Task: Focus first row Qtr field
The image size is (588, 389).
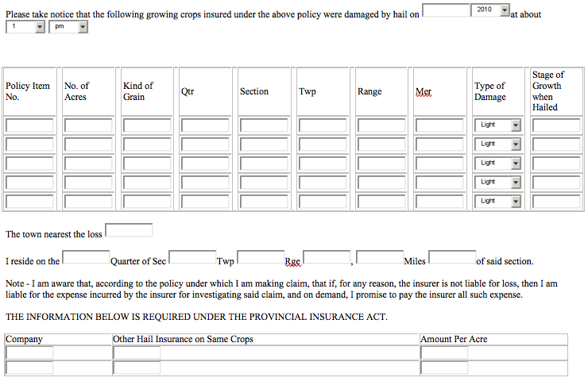Action: [205, 125]
